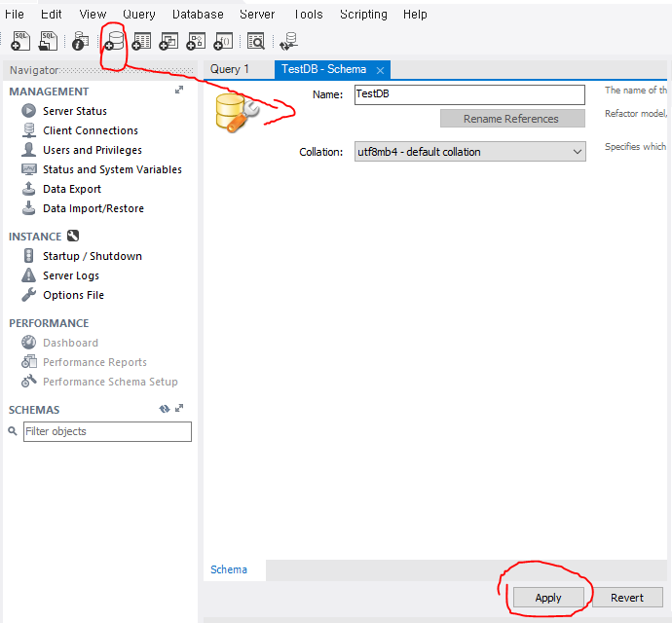Click the schema database wrench image

[x=237, y=113]
